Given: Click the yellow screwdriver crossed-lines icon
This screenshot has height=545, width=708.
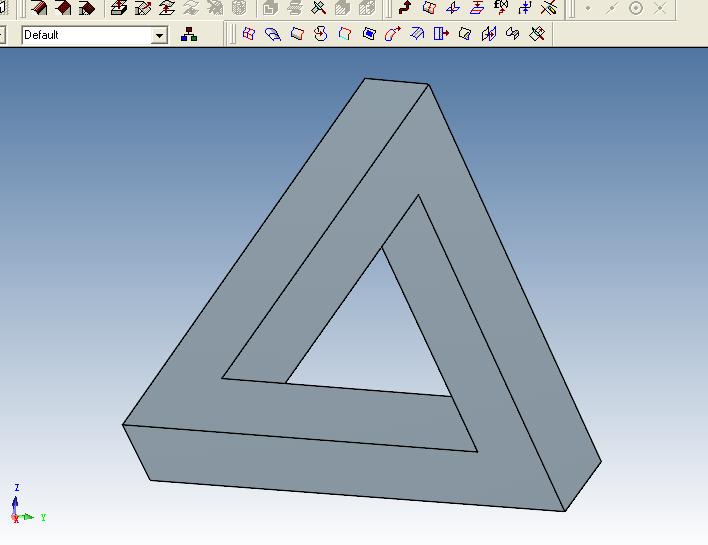Looking at the screenshot, I should click(549, 8).
